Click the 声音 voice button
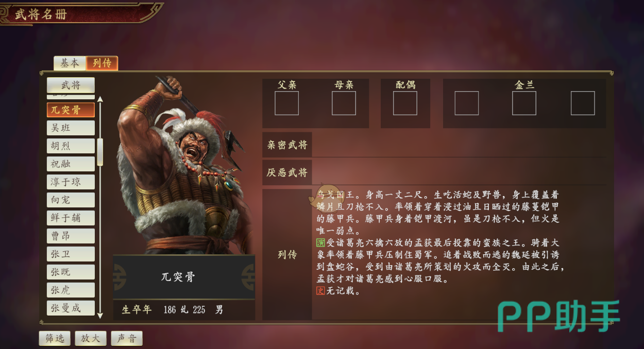 126,338
